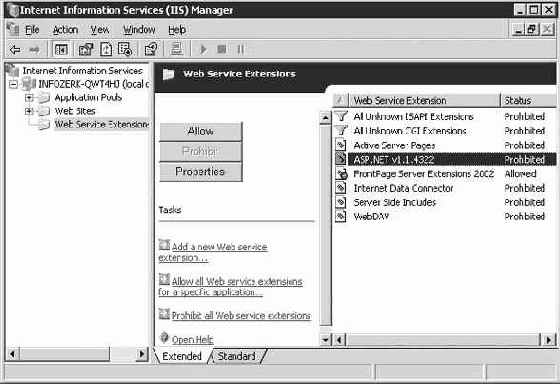The height and width of the screenshot is (384, 560).
Task: Click the Export List toolbar icon
Action: [x=125, y=49]
